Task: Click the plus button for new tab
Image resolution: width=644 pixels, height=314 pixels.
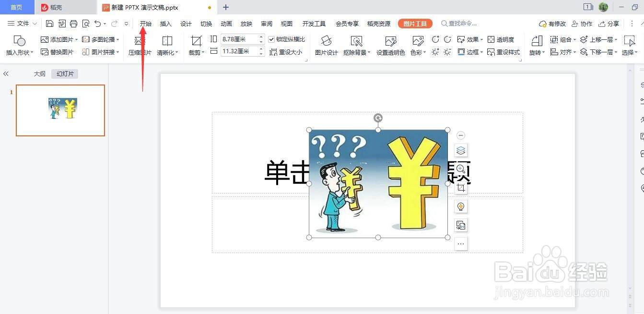Action: click(x=226, y=7)
